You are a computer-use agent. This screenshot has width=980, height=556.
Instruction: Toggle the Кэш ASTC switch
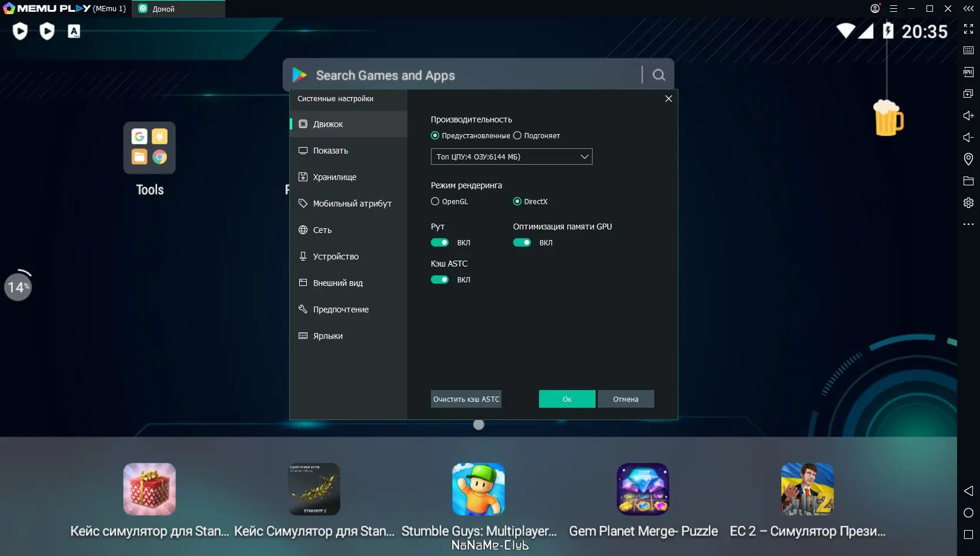440,279
